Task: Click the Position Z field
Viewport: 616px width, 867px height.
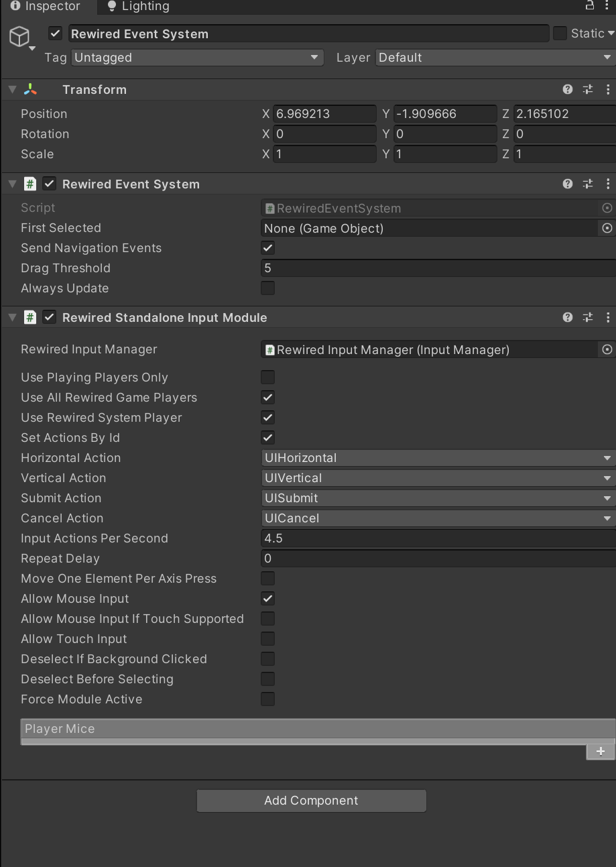Action: click(564, 114)
